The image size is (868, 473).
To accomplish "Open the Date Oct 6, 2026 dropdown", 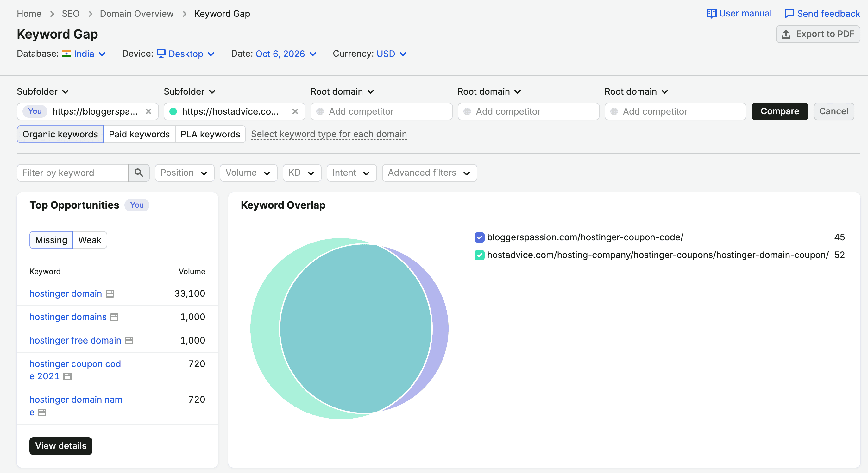I will point(286,54).
